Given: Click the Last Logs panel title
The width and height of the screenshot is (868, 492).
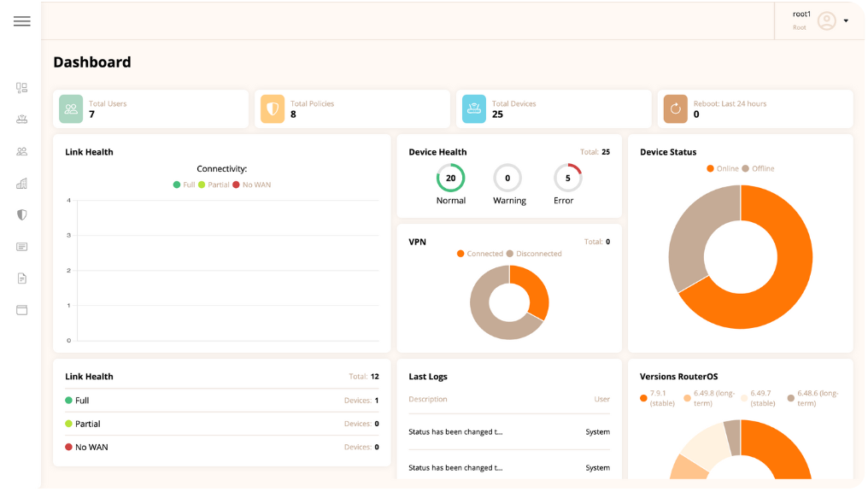Looking at the screenshot, I should (x=428, y=377).
